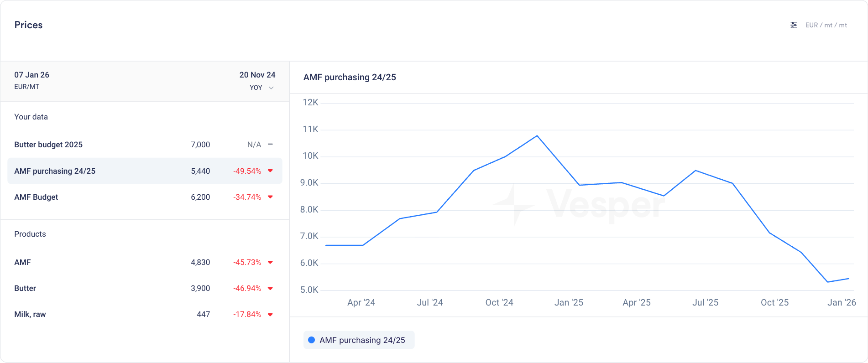Image resolution: width=868 pixels, height=363 pixels.
Task: Select the AMF Budget row
Action: [36, 197]
